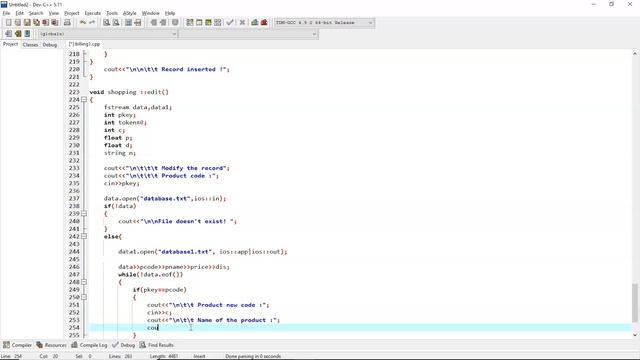This screenshot has width=640, height=360.
Task: Open the empty function list dropdown
Action: pyautogui.click(x=249, y=34)
